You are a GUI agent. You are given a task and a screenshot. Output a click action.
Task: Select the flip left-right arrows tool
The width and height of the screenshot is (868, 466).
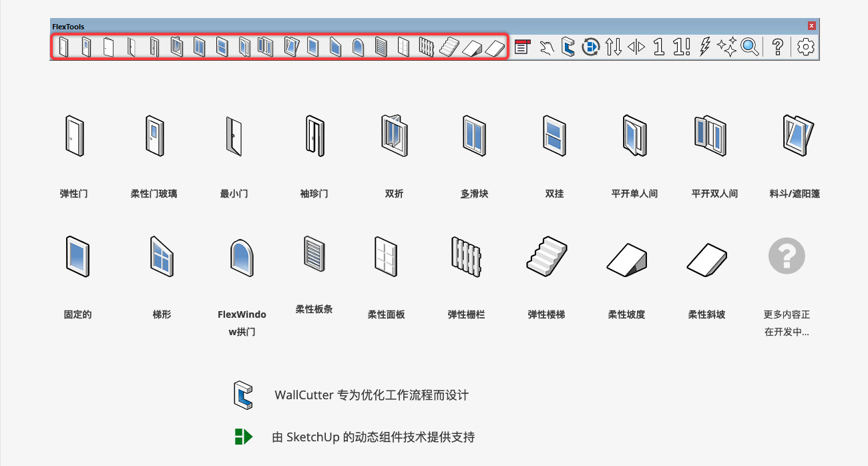(x=636, y=47)
